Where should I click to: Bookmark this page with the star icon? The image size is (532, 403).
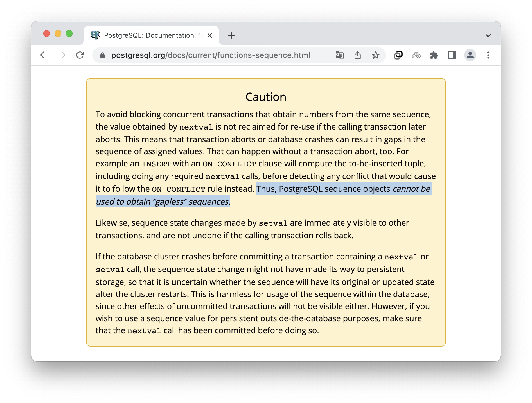click(376, 55)
